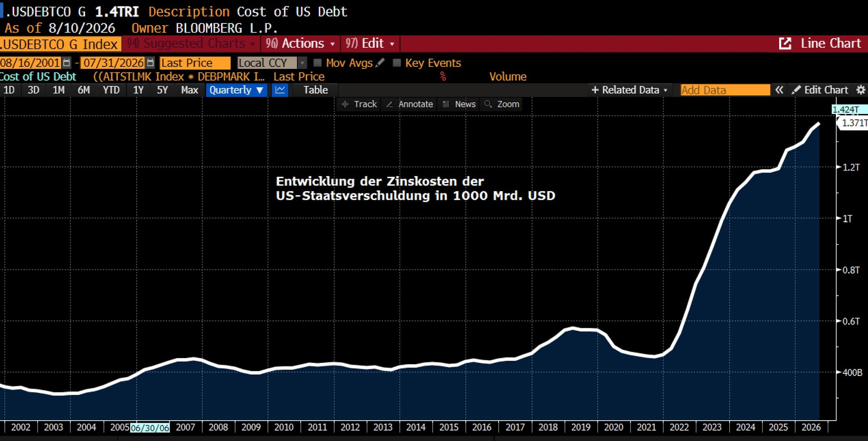Activate the Track crosshair tool
The image size is (868, 441).
click(359, 104)
